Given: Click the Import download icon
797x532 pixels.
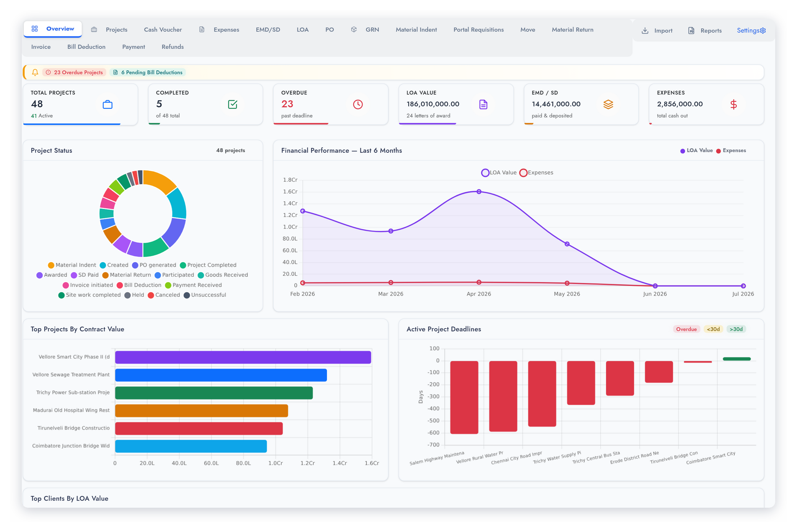Looking at the screenshot, I should click(645, 31).
